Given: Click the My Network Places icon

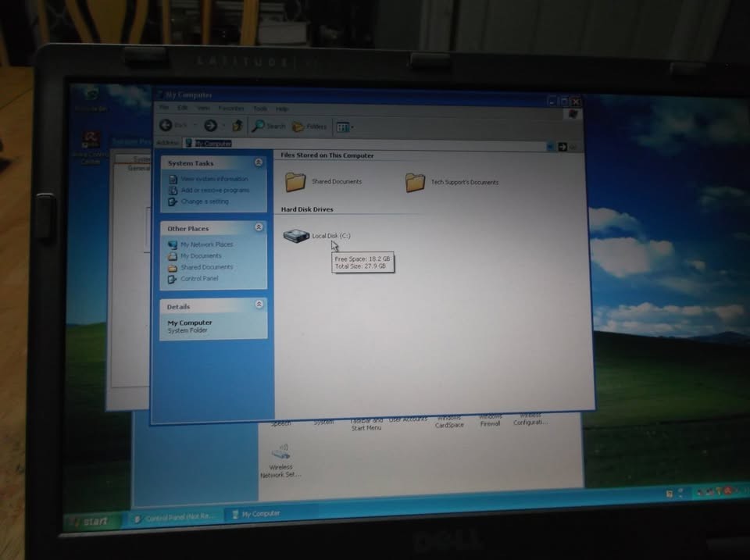Looking at the screenshot, I should click(x=173, y=244).
